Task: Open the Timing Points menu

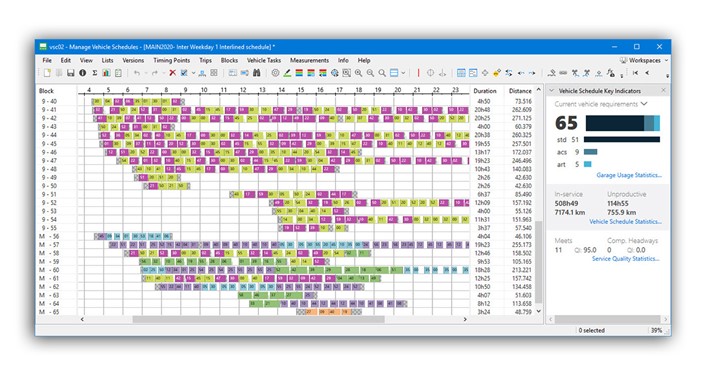Action: (171, 60)
